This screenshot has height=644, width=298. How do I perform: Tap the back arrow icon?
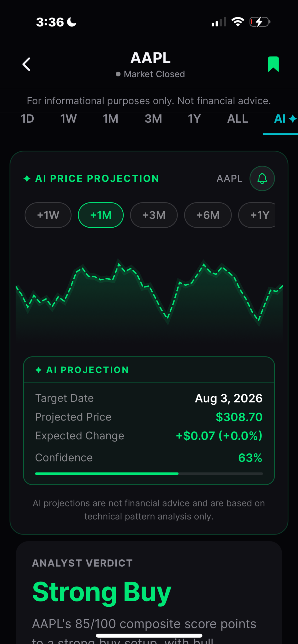click(26, 64)
